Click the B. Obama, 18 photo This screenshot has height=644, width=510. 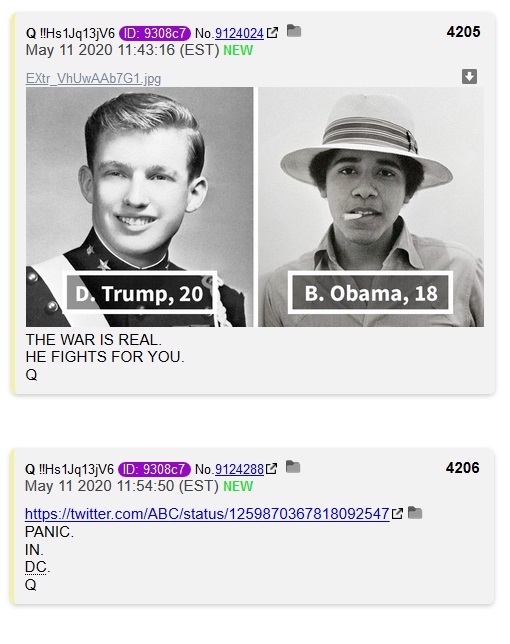point(371,207)
